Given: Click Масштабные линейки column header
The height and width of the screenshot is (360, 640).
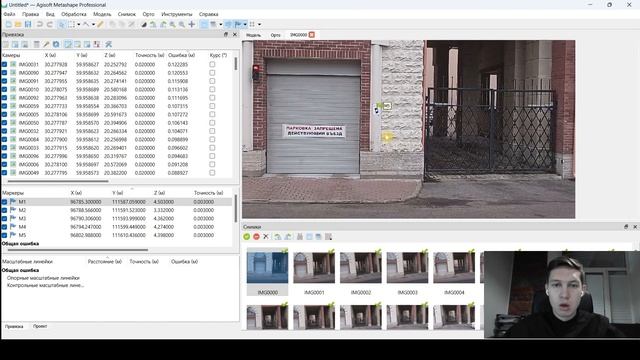Looking at the screenshot, I should coord(27,262).
